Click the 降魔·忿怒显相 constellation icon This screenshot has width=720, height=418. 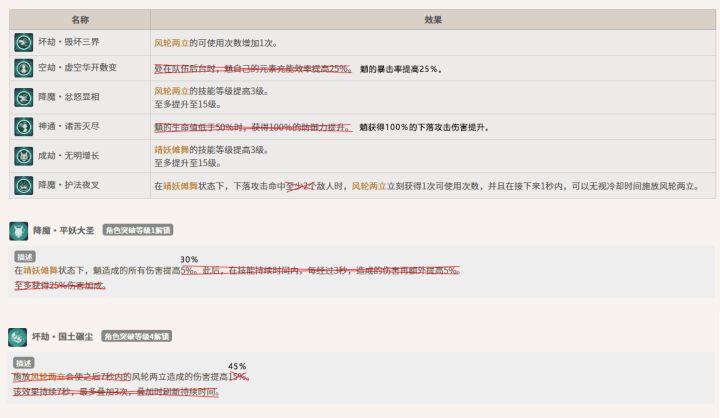point(23,97)
